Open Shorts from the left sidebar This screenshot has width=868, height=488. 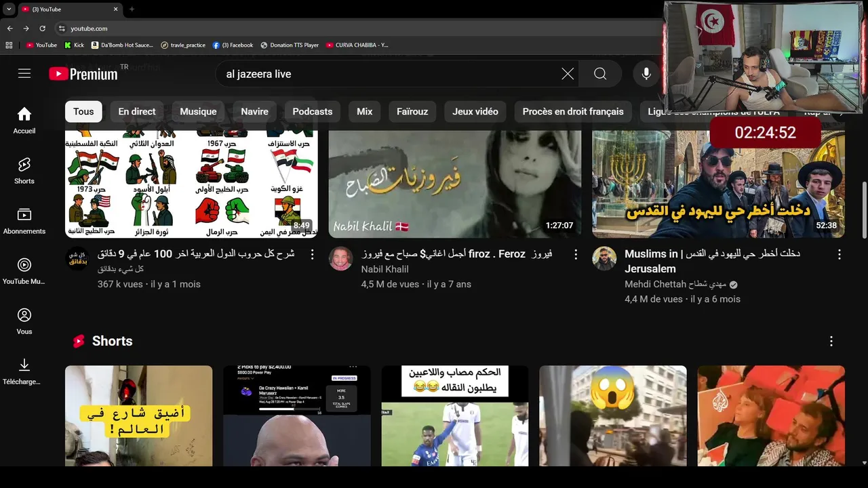24,171
